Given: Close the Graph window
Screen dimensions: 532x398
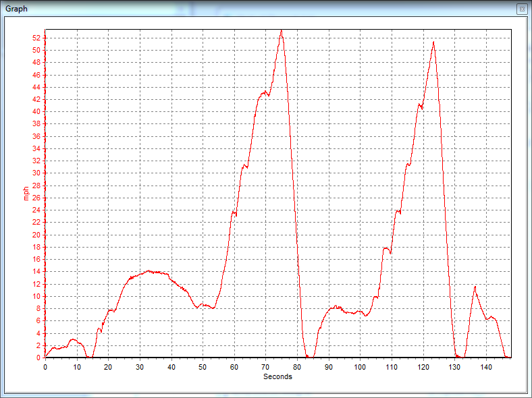Looking at the screenshot, I should [x=521, y=8].
